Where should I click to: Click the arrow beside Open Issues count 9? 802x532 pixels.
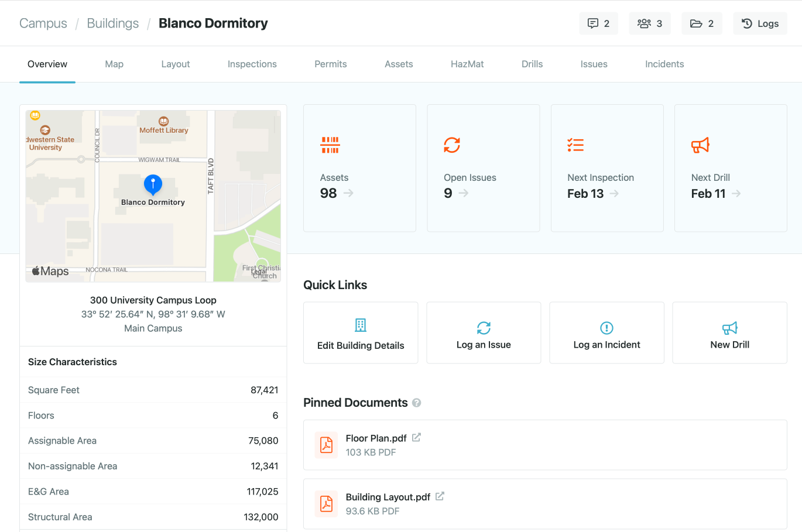pyautogui.click(x=464, y=193)
